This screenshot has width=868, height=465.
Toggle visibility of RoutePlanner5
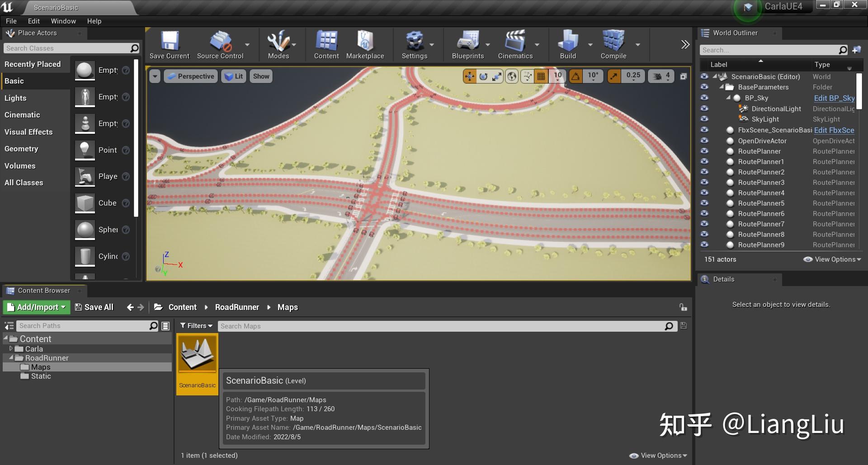tap(704, 203)
